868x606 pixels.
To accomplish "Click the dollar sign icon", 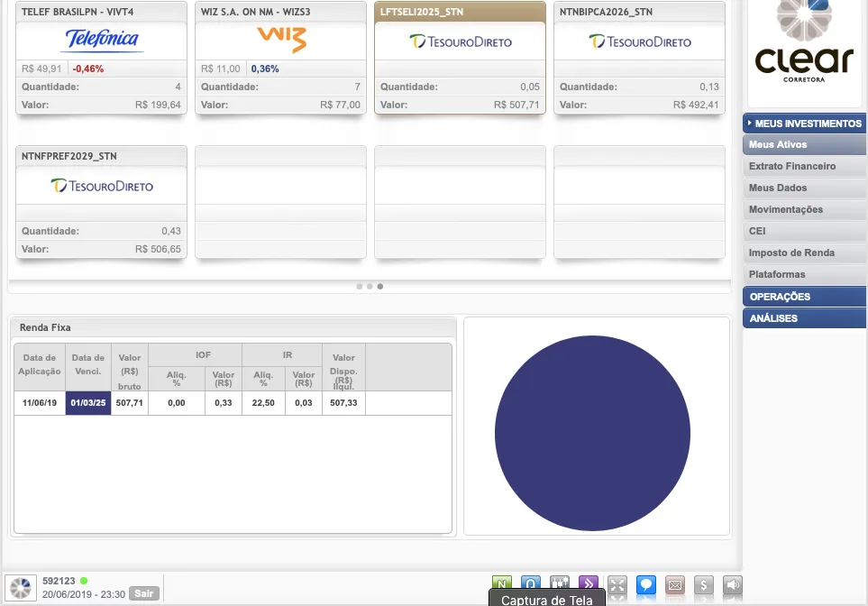I will click(x=704, y=585).
